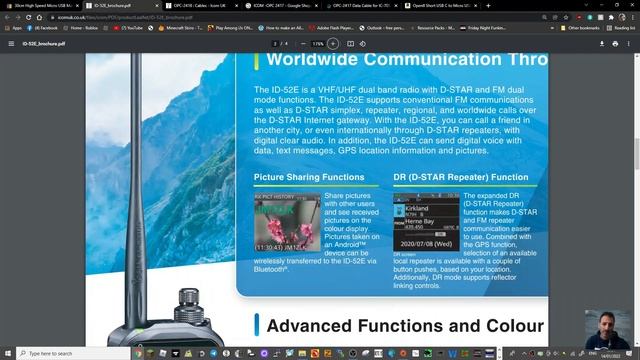This screenshot has height=360, width=640.
Task: Switch to OPC-2418 Cables Icom UK tab
Action: (x=201, y=6)
